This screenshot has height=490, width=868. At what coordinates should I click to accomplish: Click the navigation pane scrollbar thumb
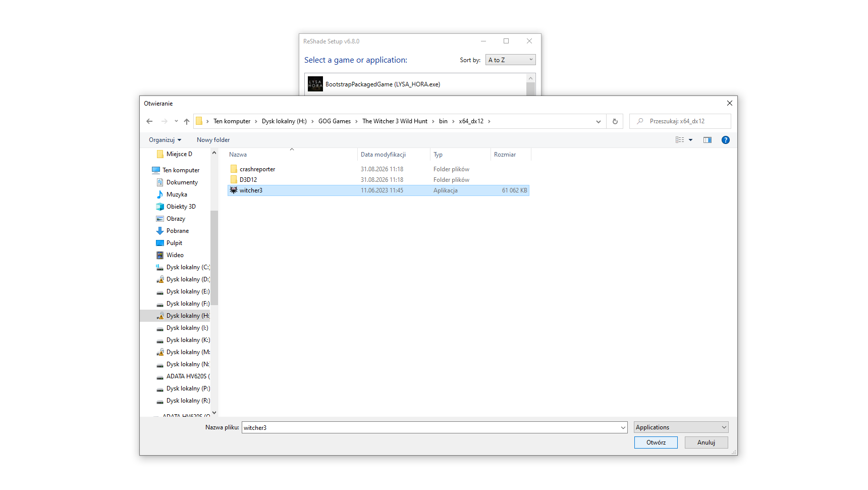(214, 258)
